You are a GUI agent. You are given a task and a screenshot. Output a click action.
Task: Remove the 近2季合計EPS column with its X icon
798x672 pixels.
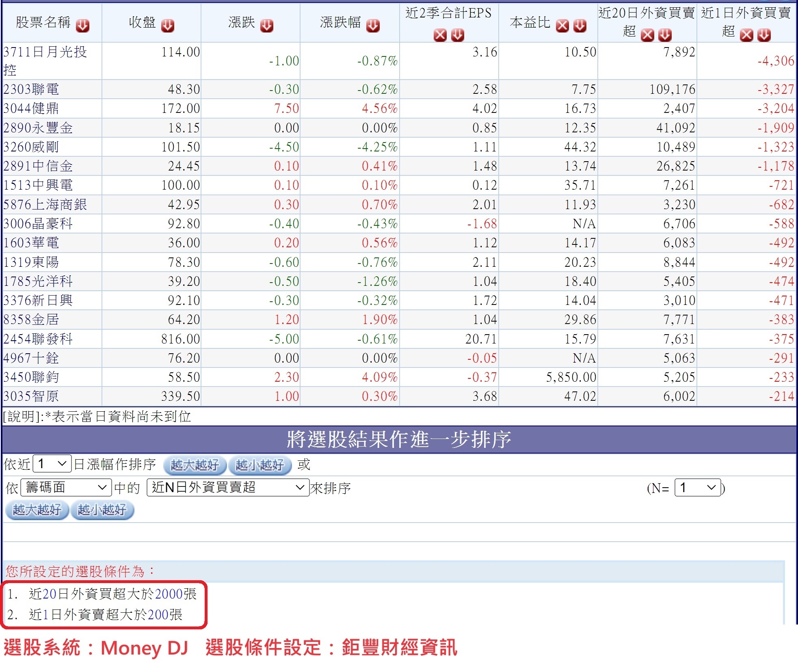point(440,35)
